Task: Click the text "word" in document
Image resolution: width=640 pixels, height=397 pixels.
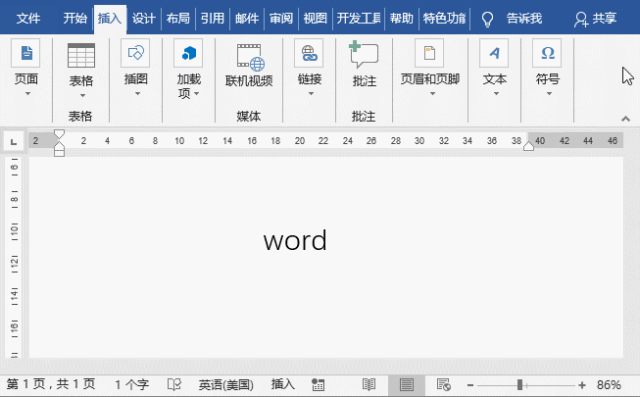Action: point(295,241)
